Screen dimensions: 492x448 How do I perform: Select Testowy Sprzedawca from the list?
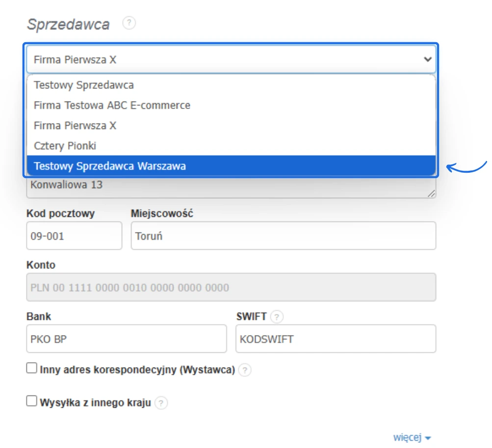tap(84, 85)
